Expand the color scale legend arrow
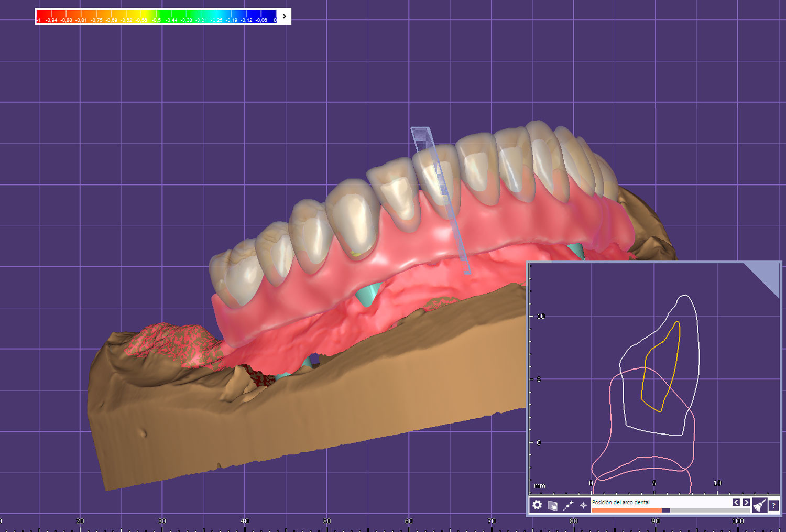Viewport: 786px width, 532px height. point(285,16)
